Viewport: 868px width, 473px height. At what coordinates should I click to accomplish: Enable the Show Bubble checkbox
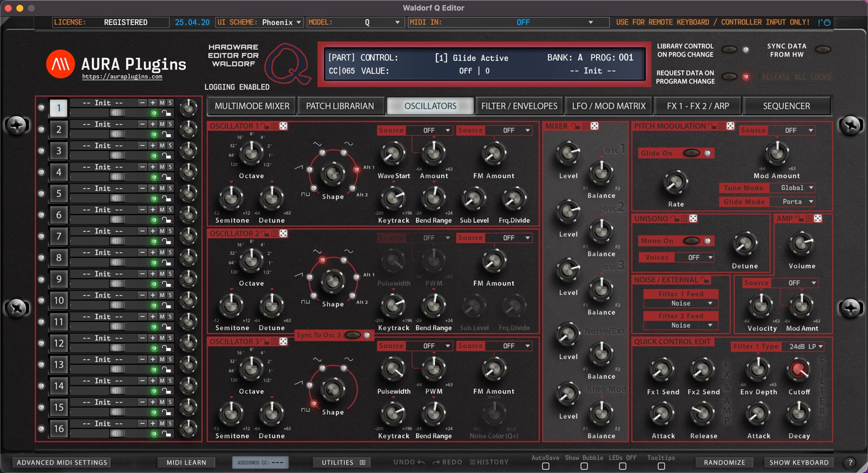584,466
